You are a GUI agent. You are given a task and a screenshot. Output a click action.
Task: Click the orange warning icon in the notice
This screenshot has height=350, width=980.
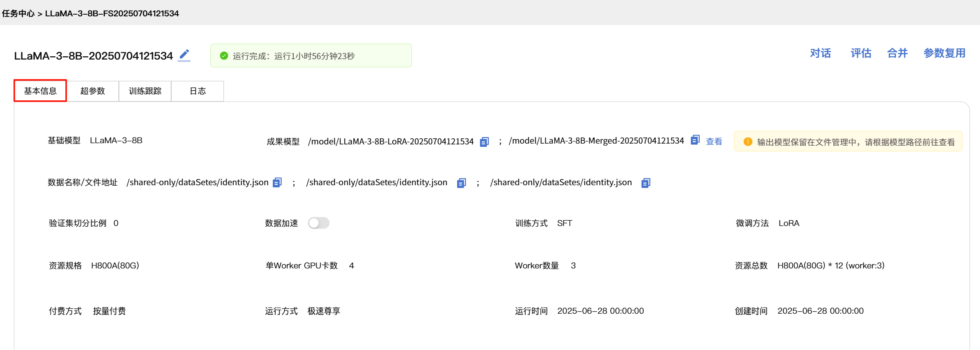[748, 142]
